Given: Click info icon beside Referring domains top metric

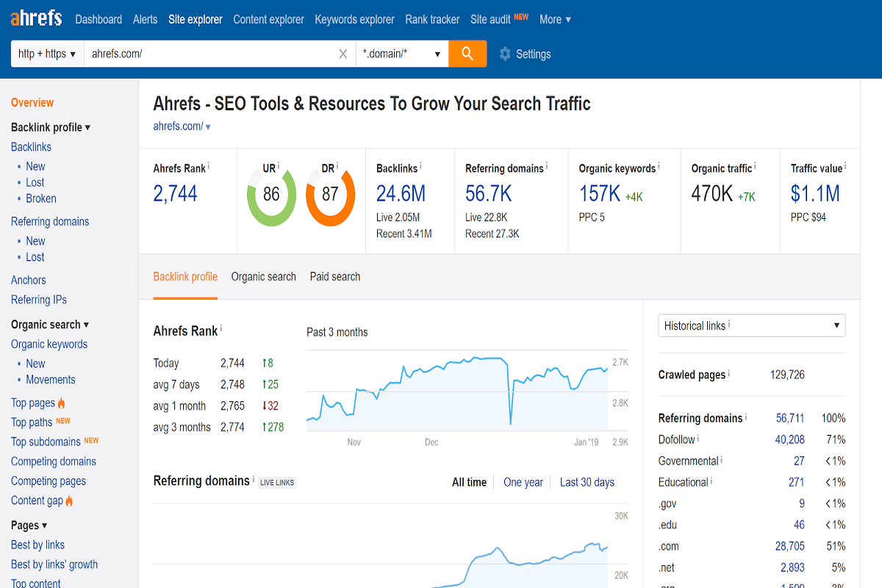Looking at the screenshot, I should (548, 167).
